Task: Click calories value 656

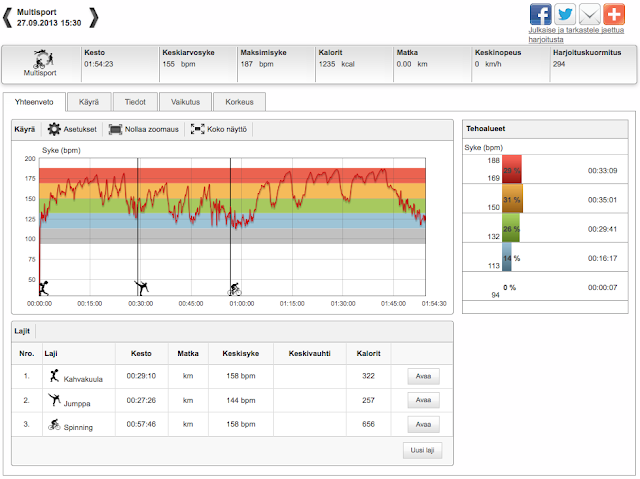Action: tap(368, 424)
